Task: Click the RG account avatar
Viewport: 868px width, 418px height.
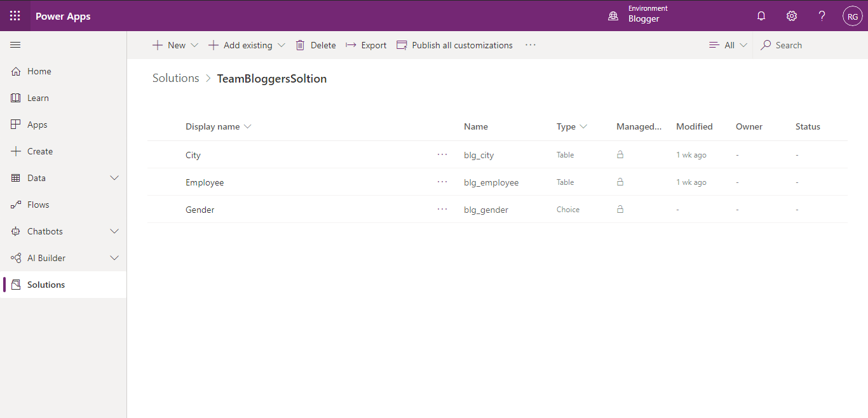Action: [852, 15]
